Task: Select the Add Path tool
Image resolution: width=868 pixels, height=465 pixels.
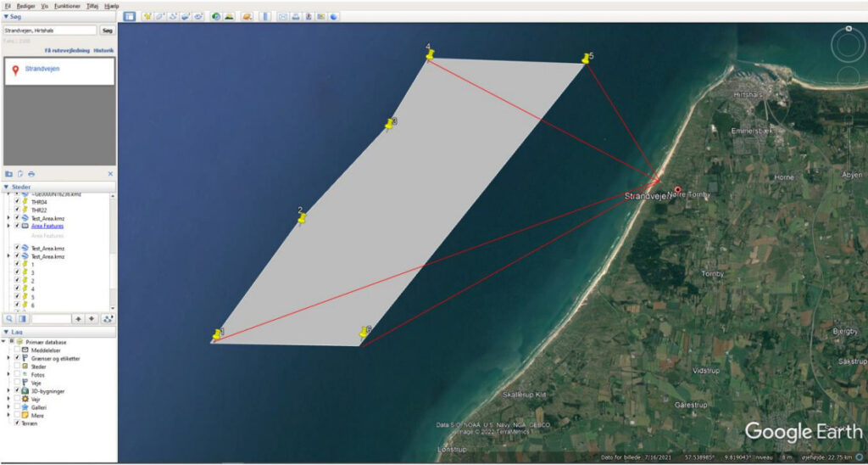Action: [173, 16]
